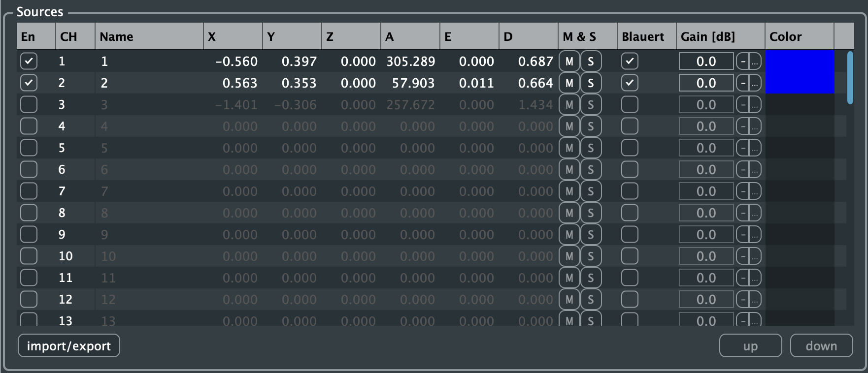Check the Blauert box for channel 9
The width and height of the screenshot is (868, 373).
630,235
